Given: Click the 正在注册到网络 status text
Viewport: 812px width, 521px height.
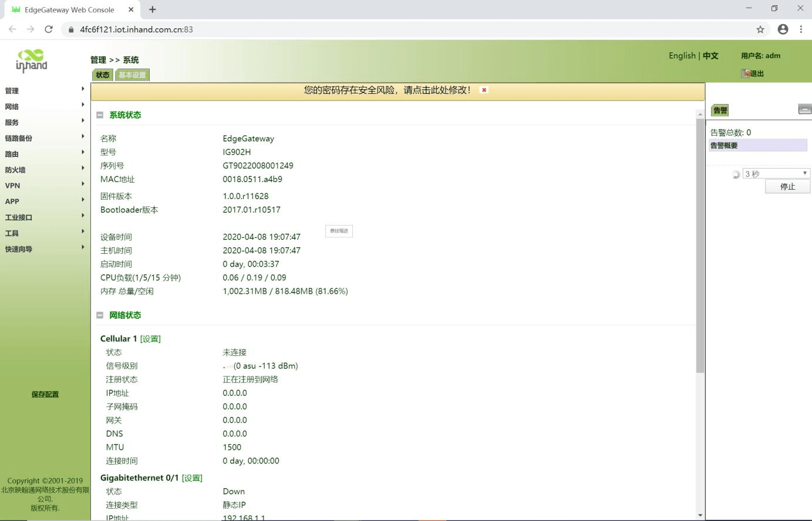Looking at the screenshot, I should tap(250, 379).
